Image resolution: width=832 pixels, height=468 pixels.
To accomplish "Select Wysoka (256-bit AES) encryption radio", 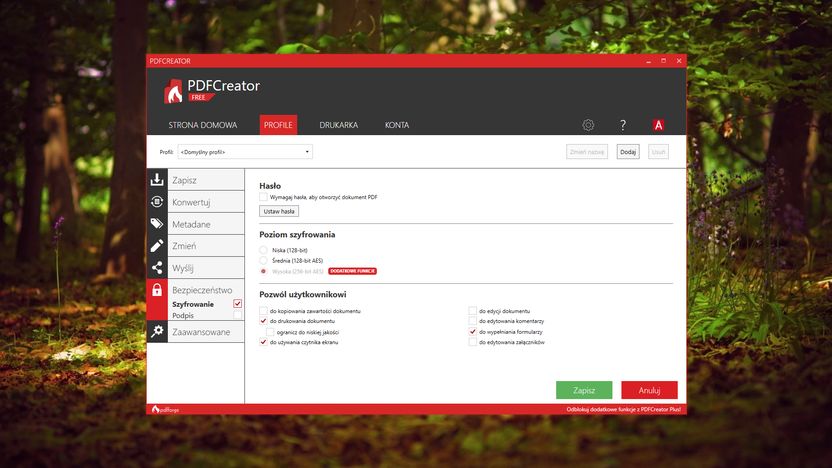I will pos(263,271).
